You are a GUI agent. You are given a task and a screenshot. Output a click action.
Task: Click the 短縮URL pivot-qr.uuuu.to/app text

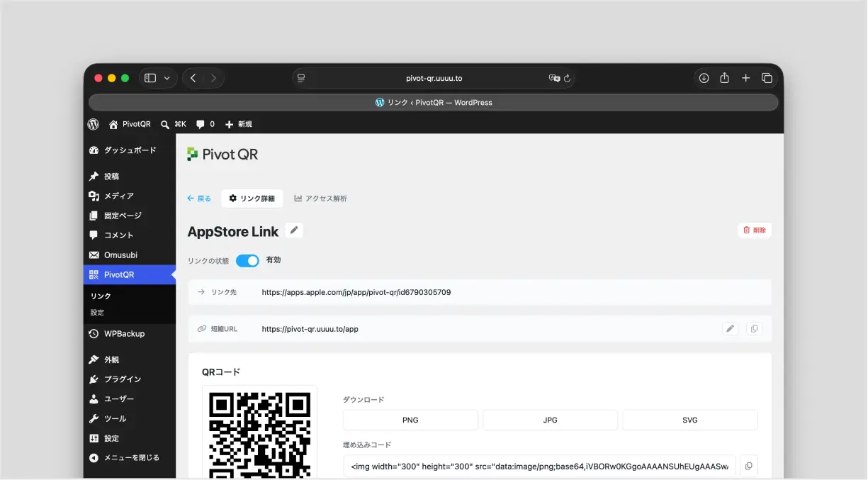coord(310,329)
